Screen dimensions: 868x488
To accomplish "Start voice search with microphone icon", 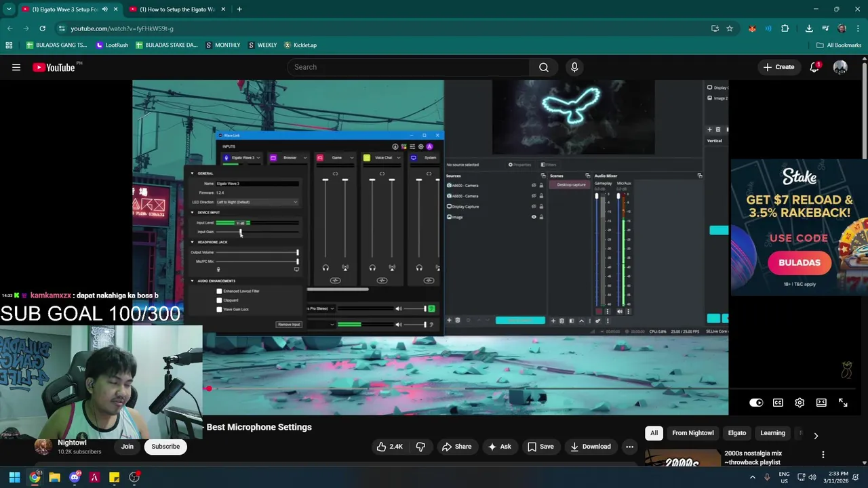I will 574,67.
